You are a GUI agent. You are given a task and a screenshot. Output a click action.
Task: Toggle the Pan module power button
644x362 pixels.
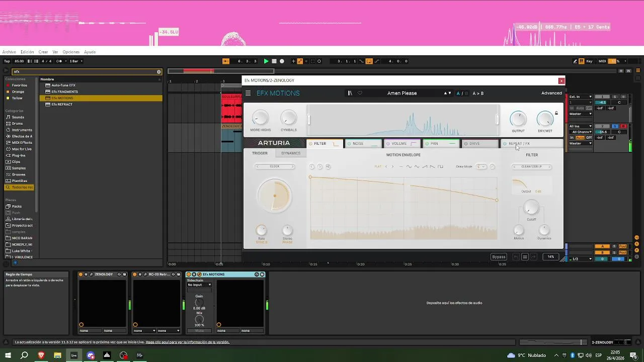pos(427,144)
